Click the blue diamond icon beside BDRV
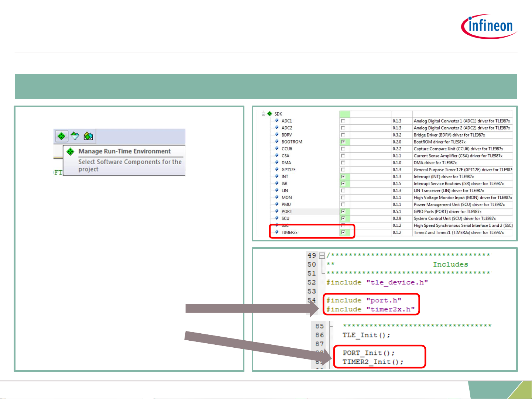 pos(277,135)
